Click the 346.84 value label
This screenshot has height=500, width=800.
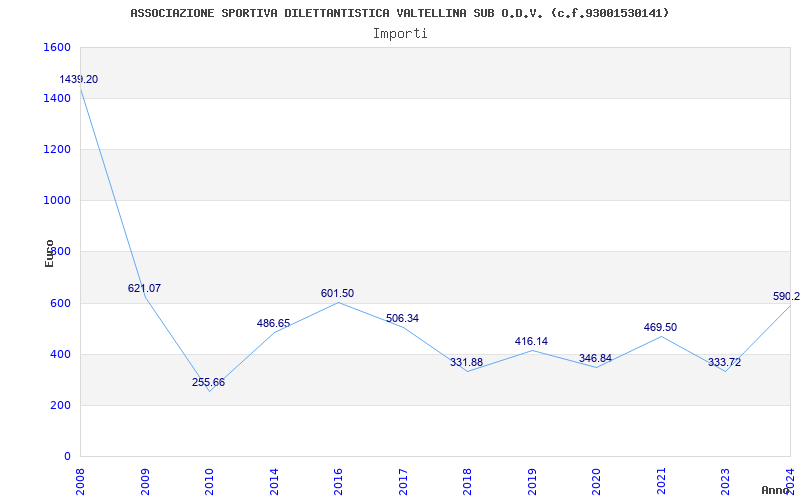coord(595,358)
